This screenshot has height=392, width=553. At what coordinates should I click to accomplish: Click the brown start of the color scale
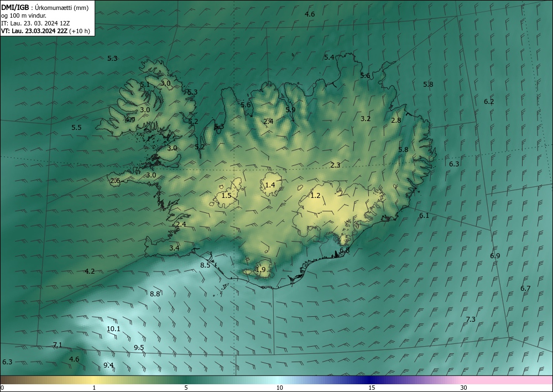pos(14,380)
